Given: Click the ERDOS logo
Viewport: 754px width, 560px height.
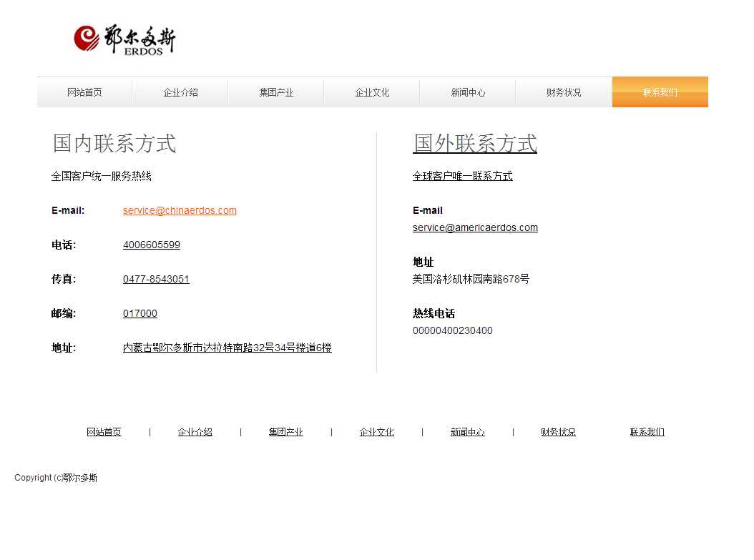Looking at the screenshot, I should pos(124,39).
